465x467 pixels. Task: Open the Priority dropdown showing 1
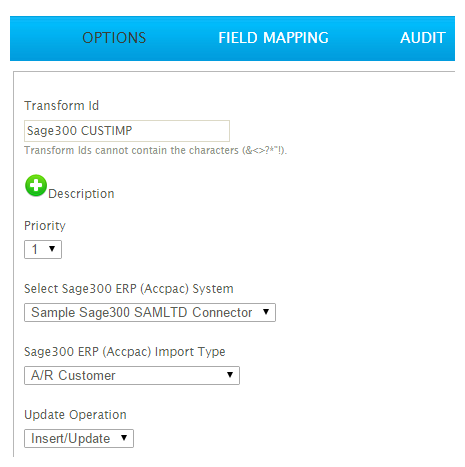[x=43, y=249]
